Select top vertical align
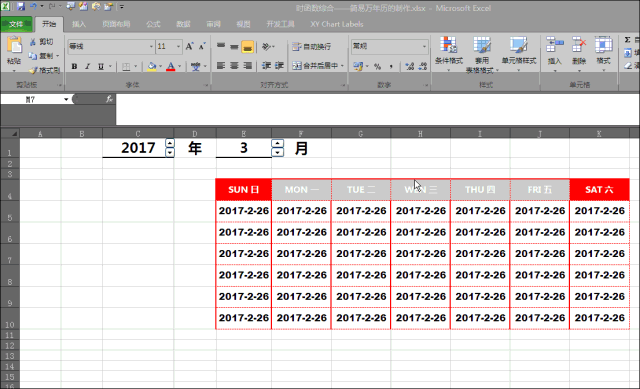Screen dimensions: 640x389 (221, 46)
